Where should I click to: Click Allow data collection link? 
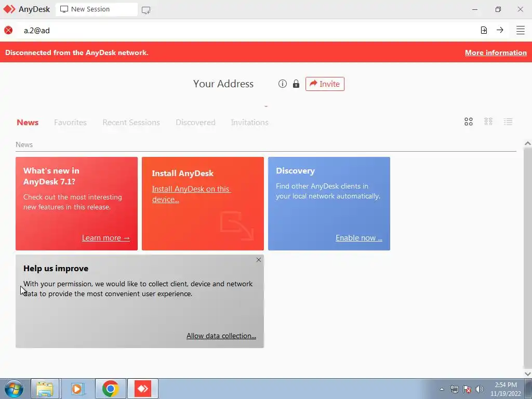tap(221, 336)
